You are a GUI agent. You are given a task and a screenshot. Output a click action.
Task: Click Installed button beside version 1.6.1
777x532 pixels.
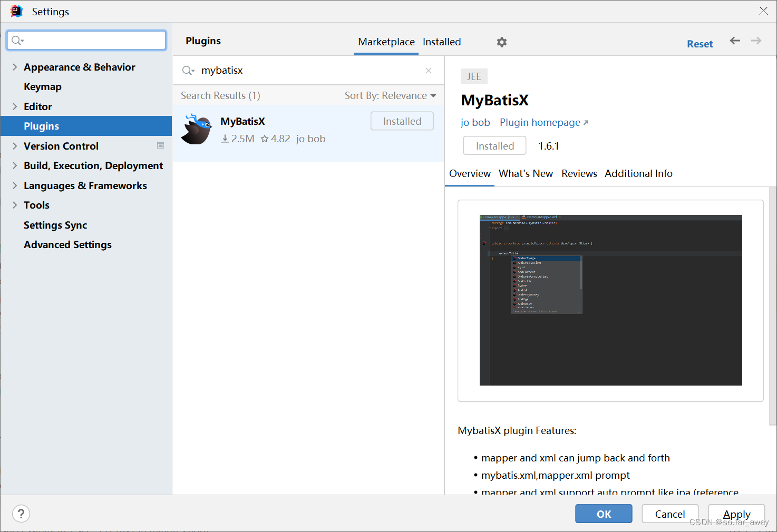[x=494, y=145]
